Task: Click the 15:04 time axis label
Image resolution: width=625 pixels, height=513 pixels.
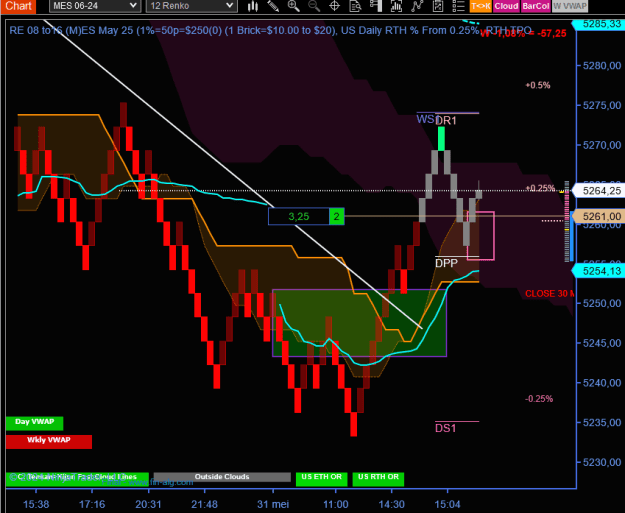Action: point(447,504)
